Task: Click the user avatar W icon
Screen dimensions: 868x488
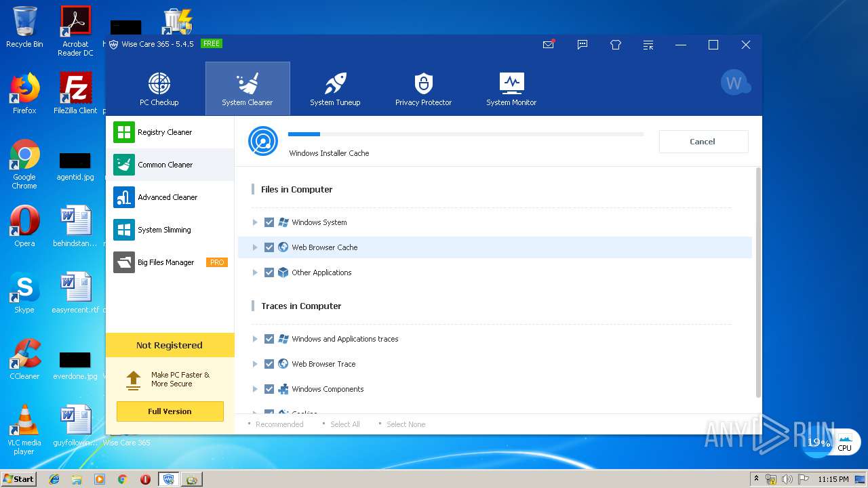Action: pos(735,83)
